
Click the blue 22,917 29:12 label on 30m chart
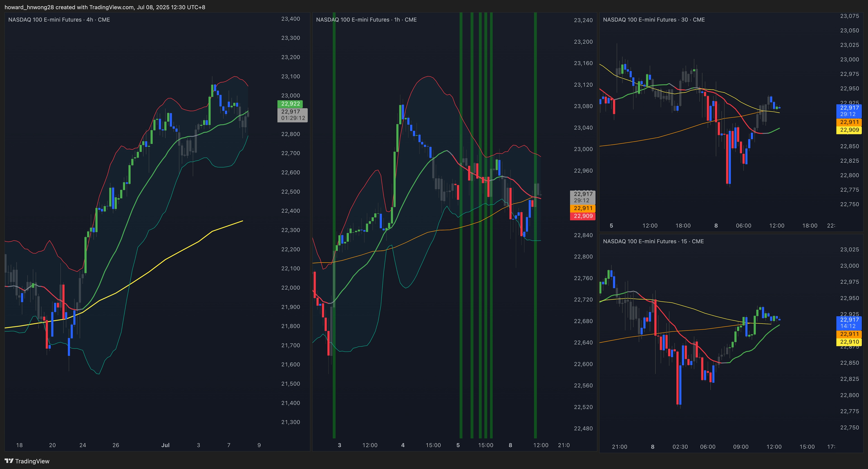(849, 111)
